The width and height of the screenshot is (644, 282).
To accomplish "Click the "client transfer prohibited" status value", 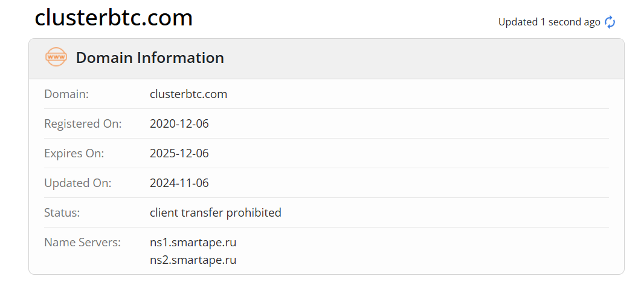I will 216,213.
